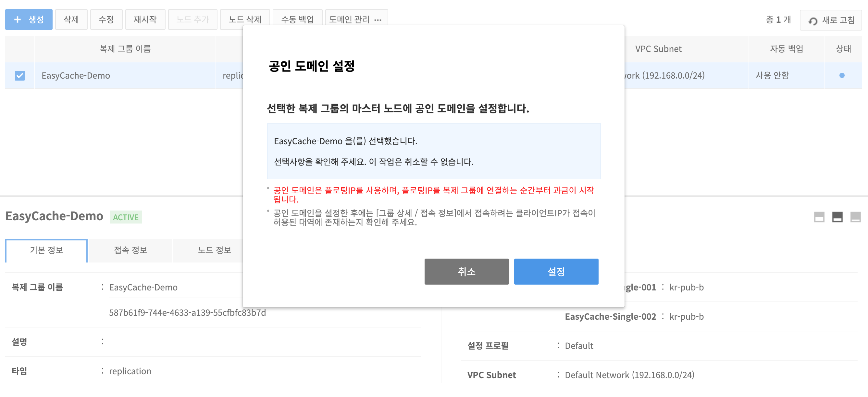Click the EasyCache-Demo detail panel heading
Image resolution: width=868 pixels, height=397 pixels.
tap(54, 216)
